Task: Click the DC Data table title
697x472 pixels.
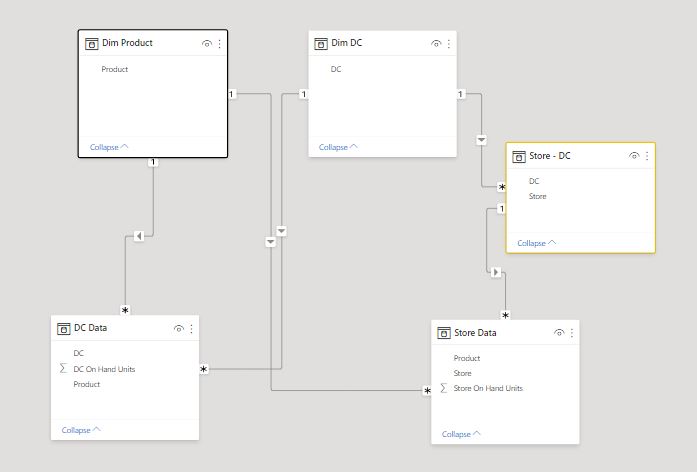Action: (x=90, y=328)
